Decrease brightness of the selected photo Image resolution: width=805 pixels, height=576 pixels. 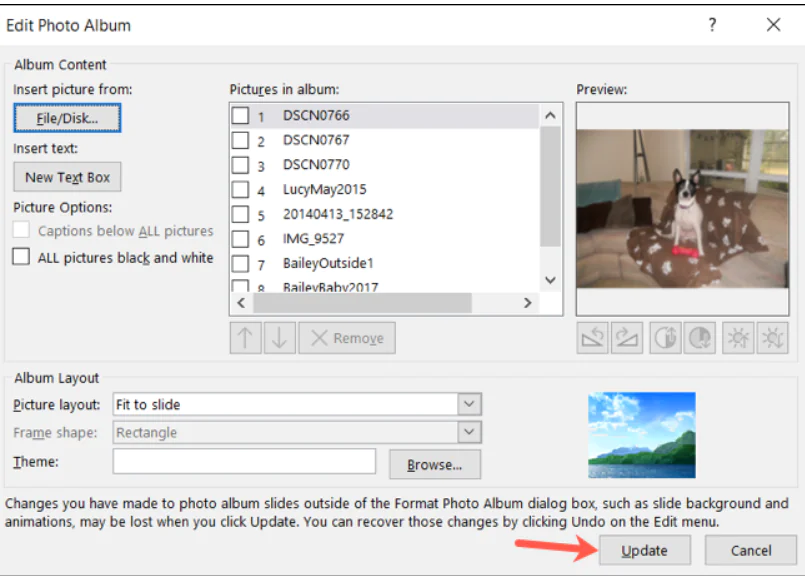(x=772, y=337)
